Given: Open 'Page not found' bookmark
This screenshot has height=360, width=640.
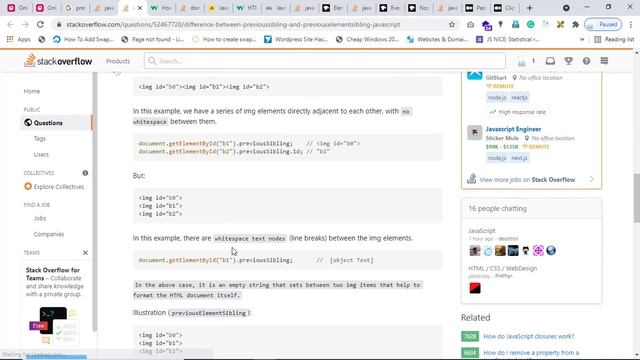Looking at the screenshot, I should 153,40.
